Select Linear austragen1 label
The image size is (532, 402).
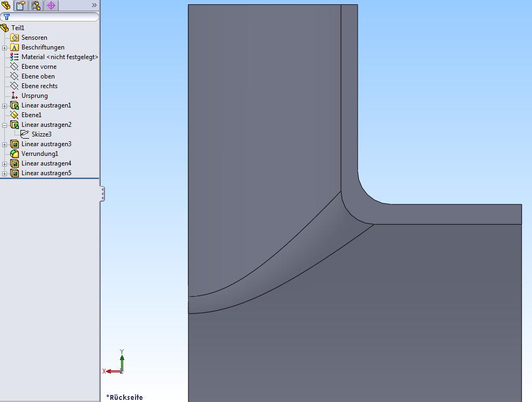(46, 105)
